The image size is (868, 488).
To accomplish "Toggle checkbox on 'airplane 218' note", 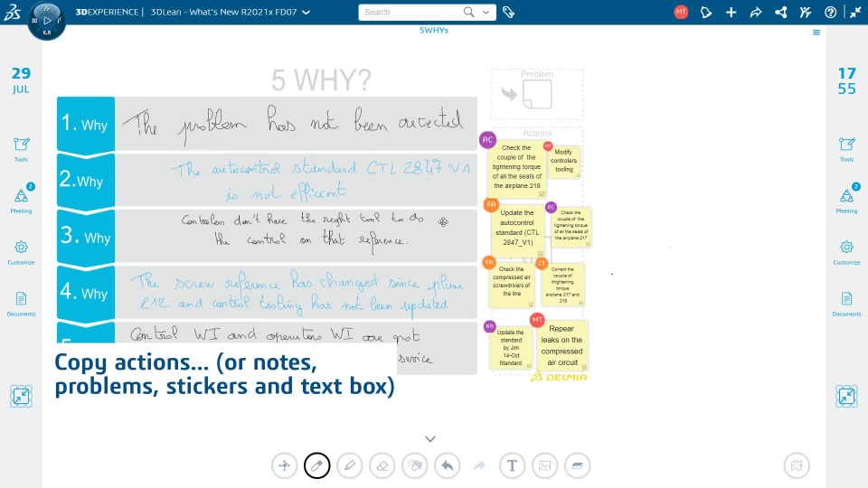I will click(542, 194).
